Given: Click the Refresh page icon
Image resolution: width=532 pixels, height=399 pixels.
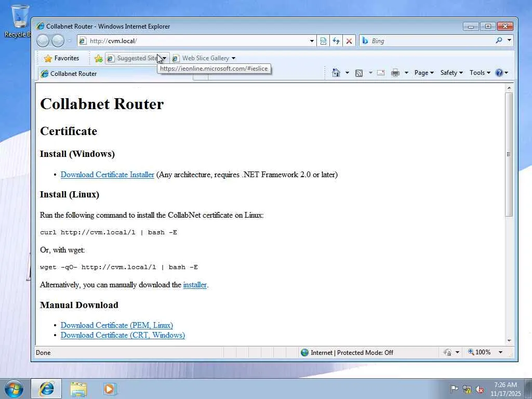Looking at the screenshot, I should click(336, 41).
